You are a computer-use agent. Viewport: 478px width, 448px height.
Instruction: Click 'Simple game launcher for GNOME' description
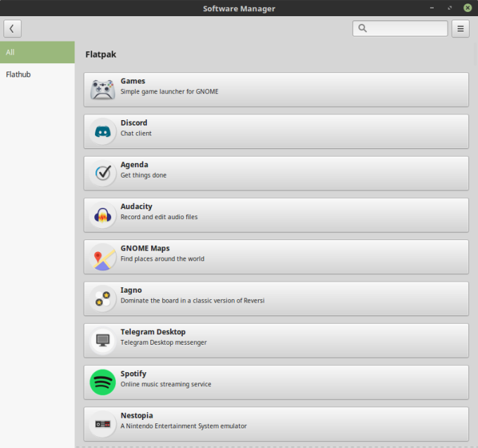pos(169,92)
